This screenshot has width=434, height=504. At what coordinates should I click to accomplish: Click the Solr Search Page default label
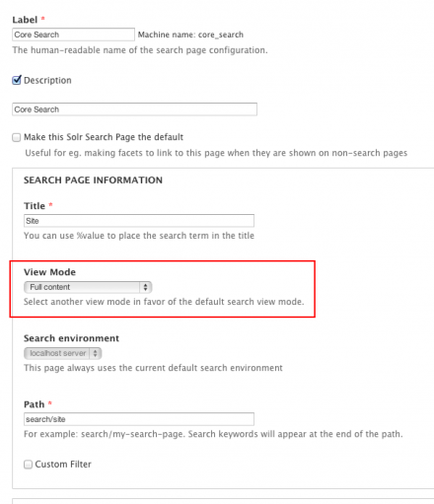[104, 137]
